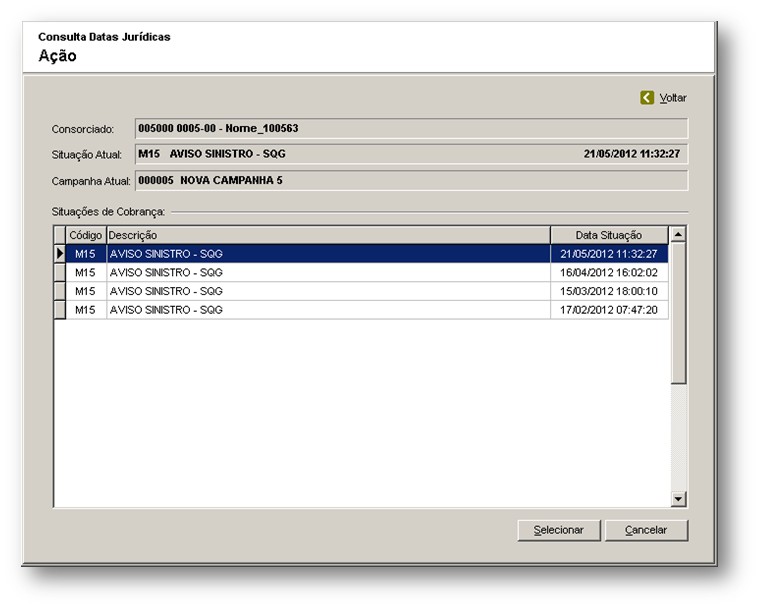
Task: Select the row dated 16/04/2012 16:02:02
Action: [x=361, y=272]
